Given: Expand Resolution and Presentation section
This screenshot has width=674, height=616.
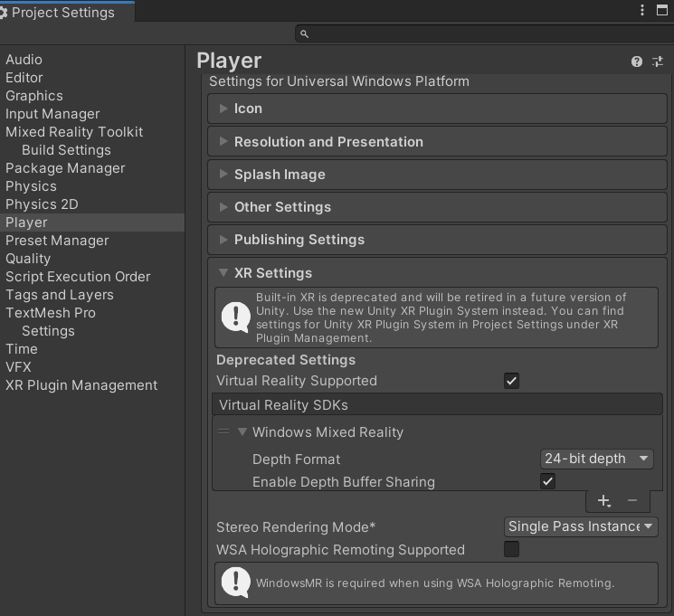Looking at the screenshot, I should tap(437, 141).
